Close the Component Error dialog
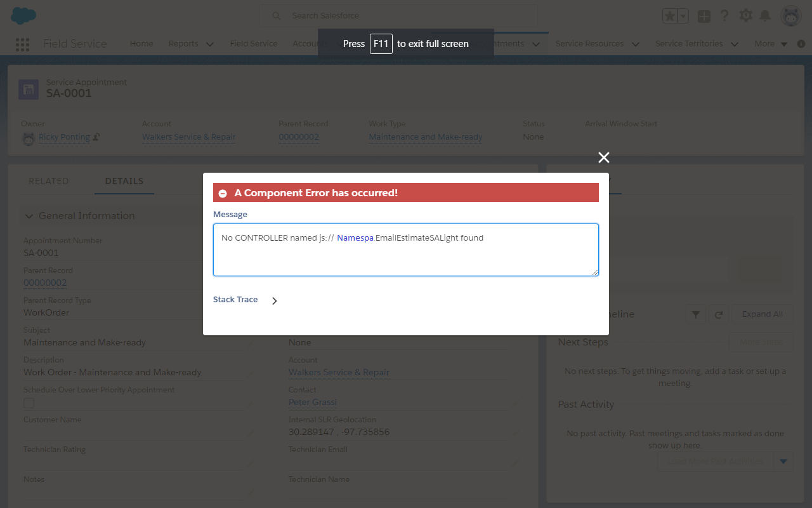812x508 pixels. point(604,157)
